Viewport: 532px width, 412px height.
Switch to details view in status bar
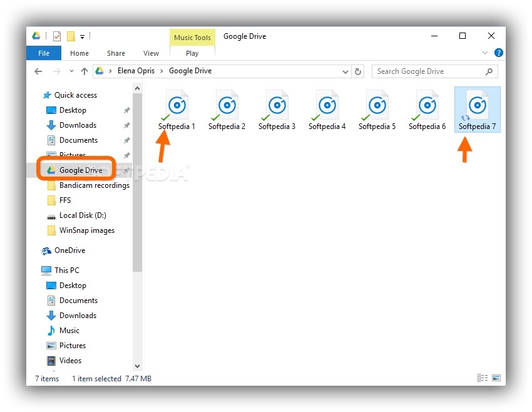(482, 378)
